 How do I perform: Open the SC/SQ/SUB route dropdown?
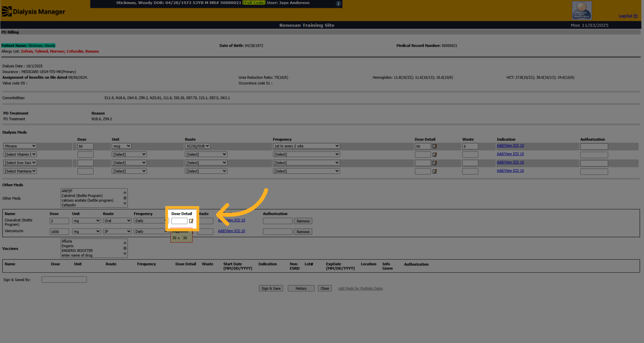click(x=197, y=146)
